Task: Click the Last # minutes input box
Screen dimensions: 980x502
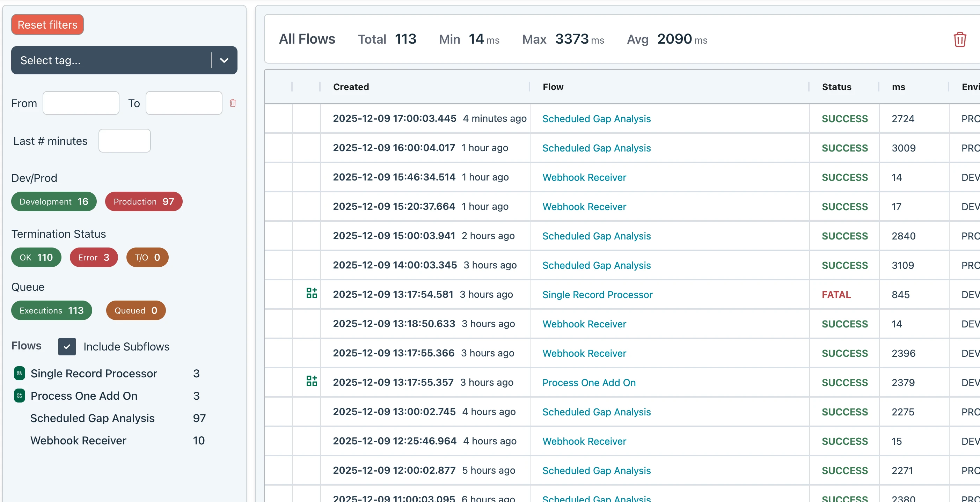Action: point(124,141)
